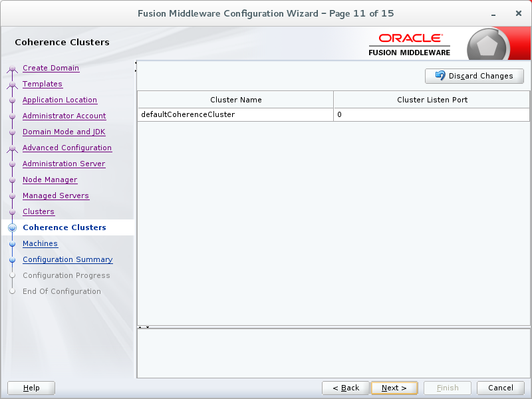Navigate to Managed Servers step

tap(56, 196)
